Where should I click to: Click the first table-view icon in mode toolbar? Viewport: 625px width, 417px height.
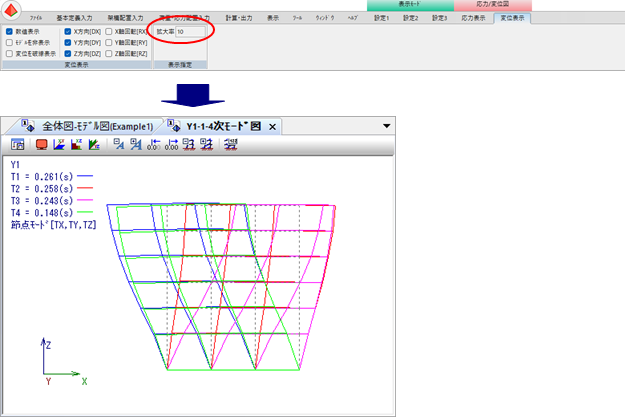click(18, 145)
